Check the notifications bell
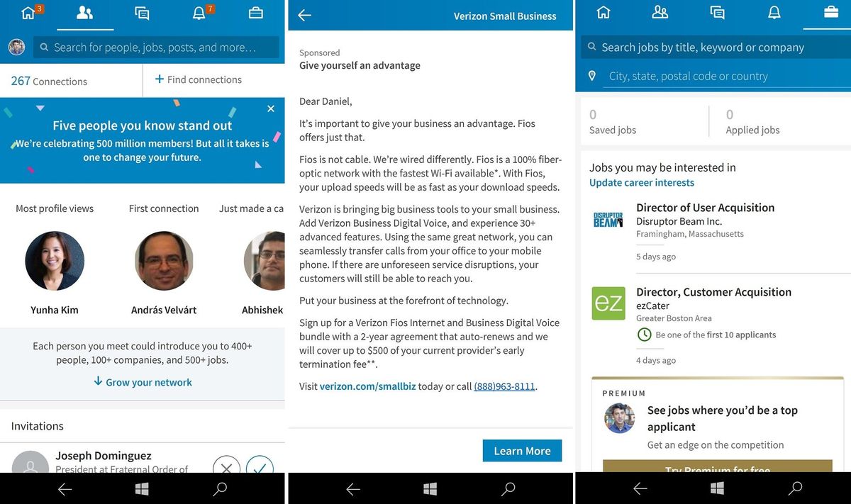Image resolution: width=851 pixels, height=504 pixels. click(x=199, y=12)
